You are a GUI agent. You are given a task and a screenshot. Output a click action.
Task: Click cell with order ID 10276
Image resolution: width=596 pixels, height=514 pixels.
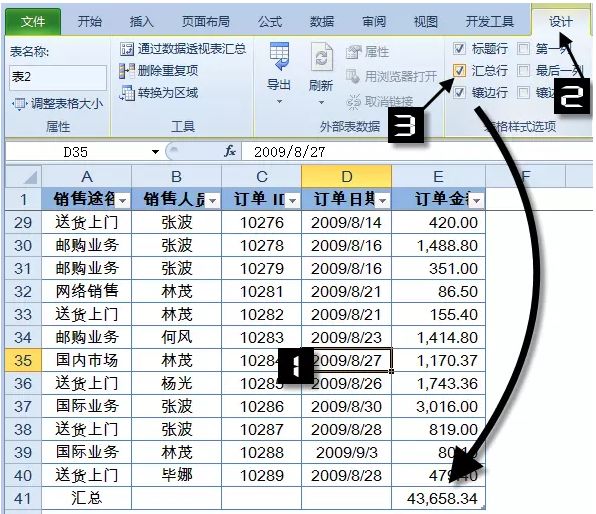tap(262, 223)
